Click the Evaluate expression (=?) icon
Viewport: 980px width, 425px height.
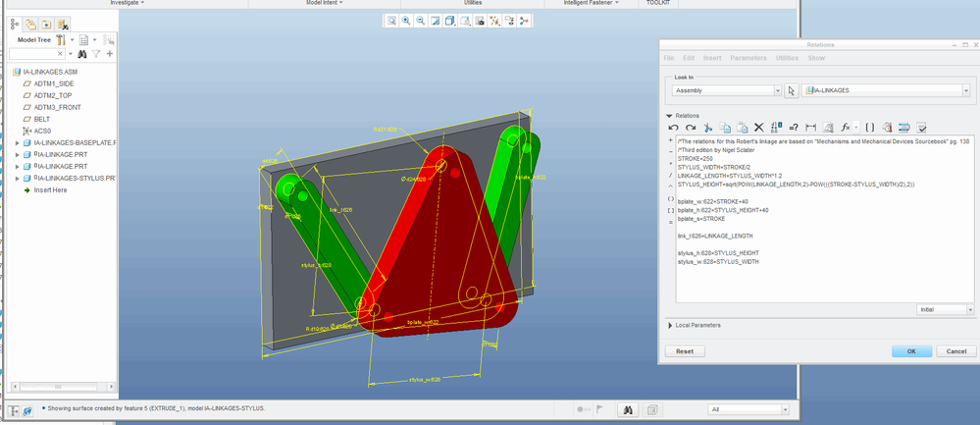(794, 128)
